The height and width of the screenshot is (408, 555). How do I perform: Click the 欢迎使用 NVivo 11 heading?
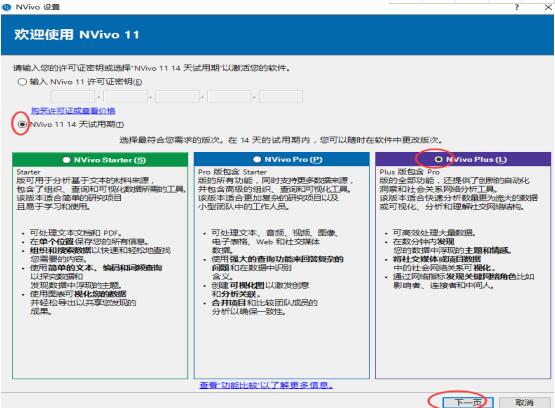pyautogui.click(x=77, y=35)
